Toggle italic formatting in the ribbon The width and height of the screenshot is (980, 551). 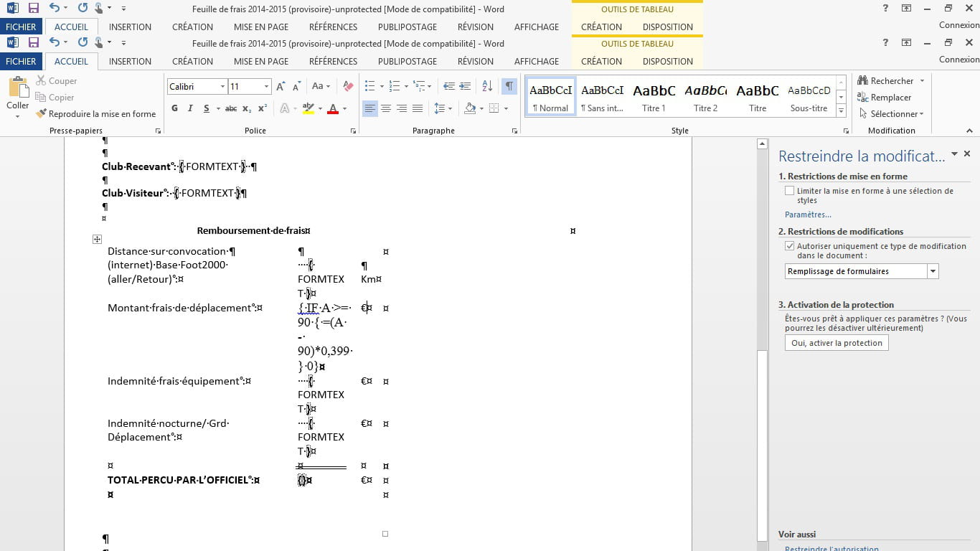coord(190,108)
